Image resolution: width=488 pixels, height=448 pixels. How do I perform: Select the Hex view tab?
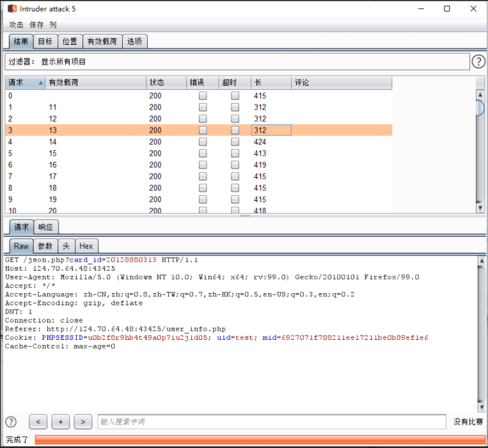[86, 246]
